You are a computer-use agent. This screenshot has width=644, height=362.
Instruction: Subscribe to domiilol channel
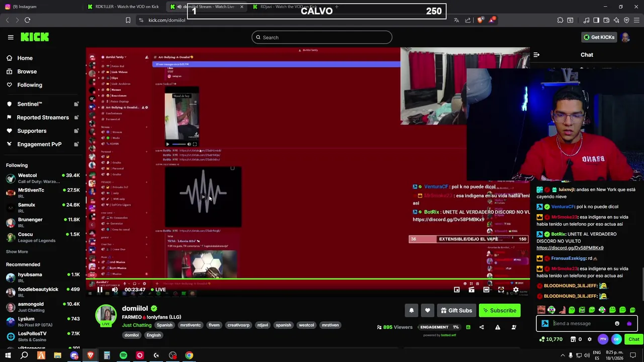[x=500, y=311]
